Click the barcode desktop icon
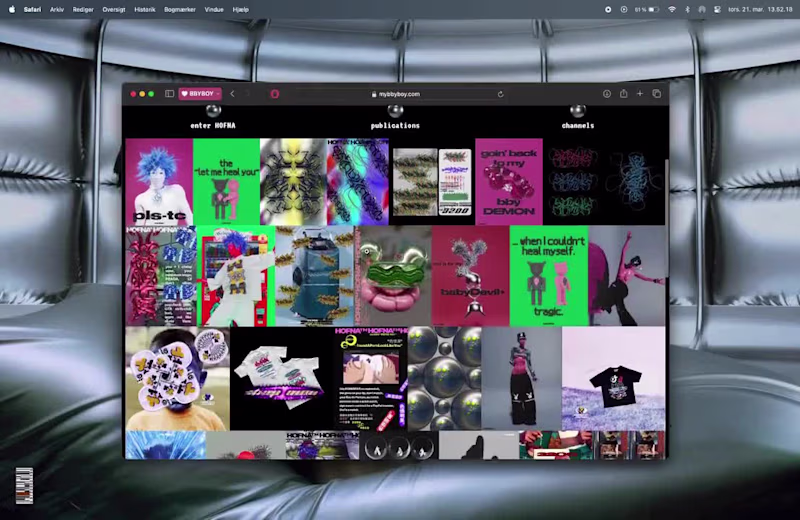The image size is (800, 520). (x=24, y=485)
